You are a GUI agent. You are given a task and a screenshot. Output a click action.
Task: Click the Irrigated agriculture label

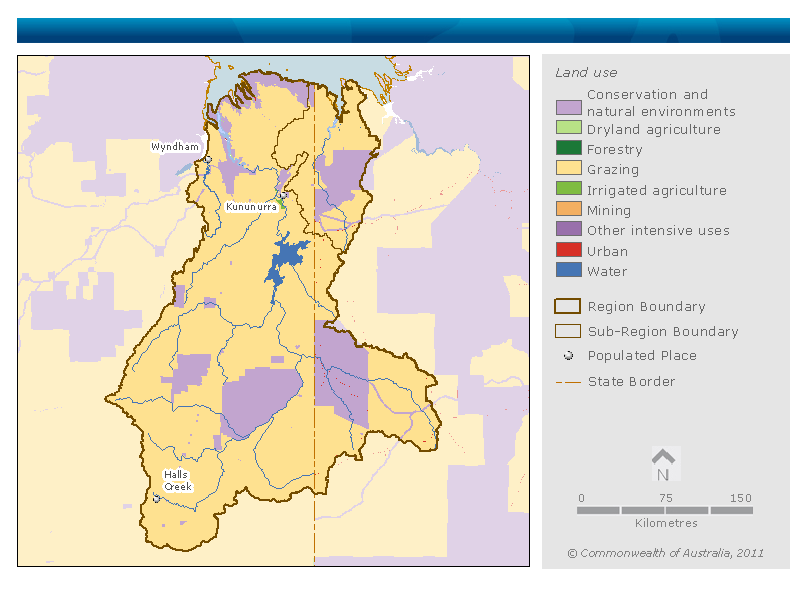point(656,190)
